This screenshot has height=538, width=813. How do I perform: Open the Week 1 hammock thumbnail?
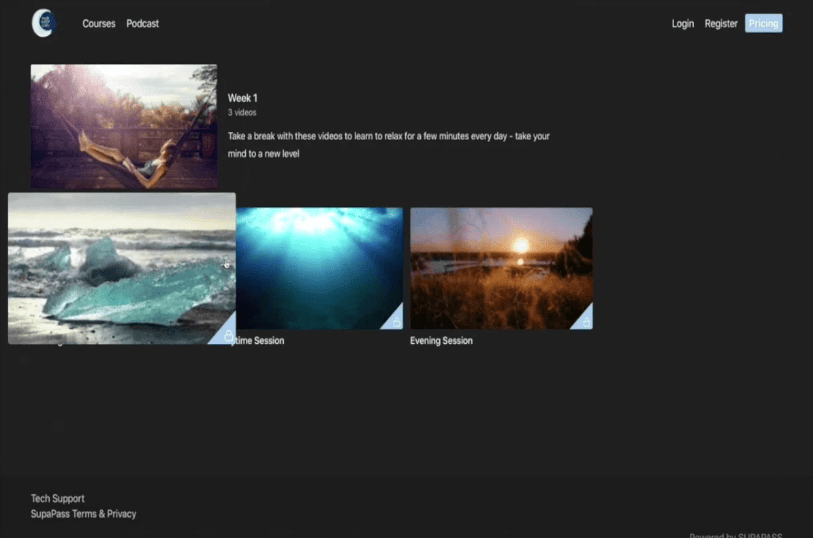tap(124, 126)
